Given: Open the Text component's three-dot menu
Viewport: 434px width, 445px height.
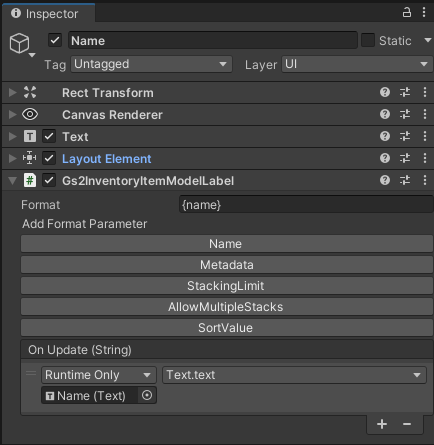Looking at the screenshot, I should 425,136.
